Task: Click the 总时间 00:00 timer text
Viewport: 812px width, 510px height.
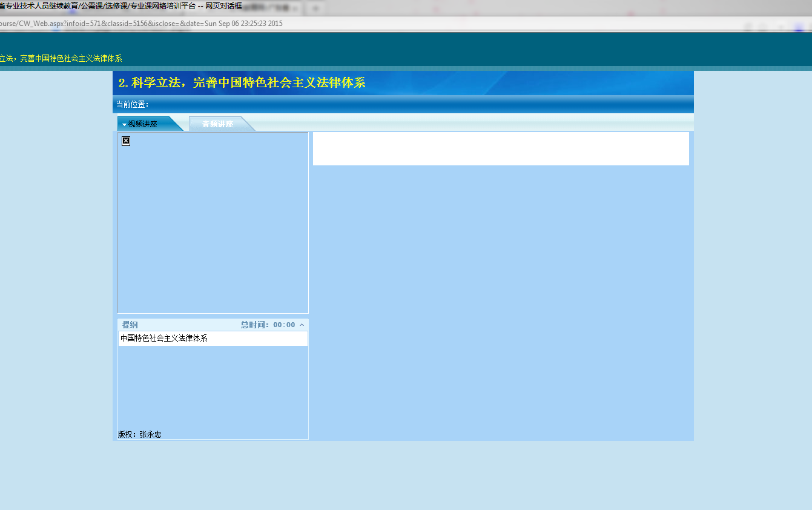Action: (268, 325)
